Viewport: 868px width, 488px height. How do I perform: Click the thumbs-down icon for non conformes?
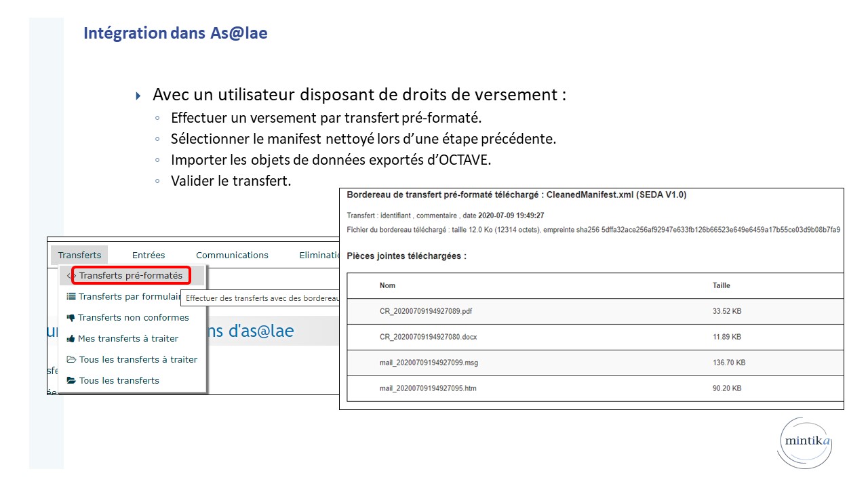click(x=71, y=318)
